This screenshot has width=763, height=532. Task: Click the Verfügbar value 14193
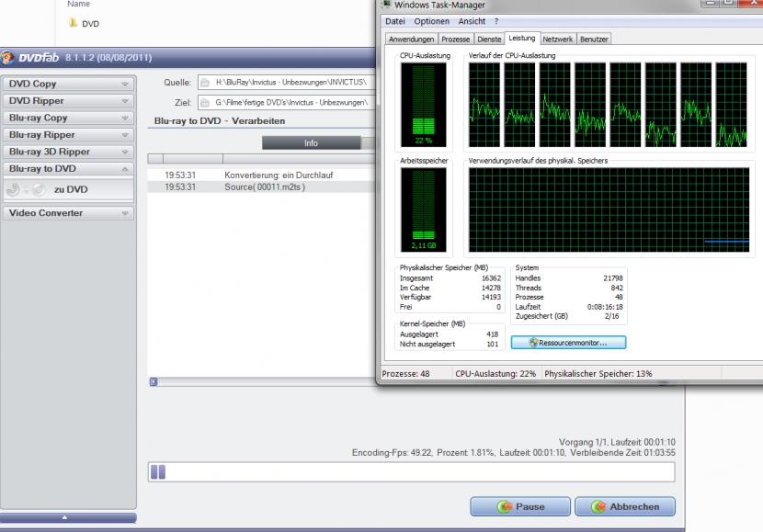(x=491, y=297)
